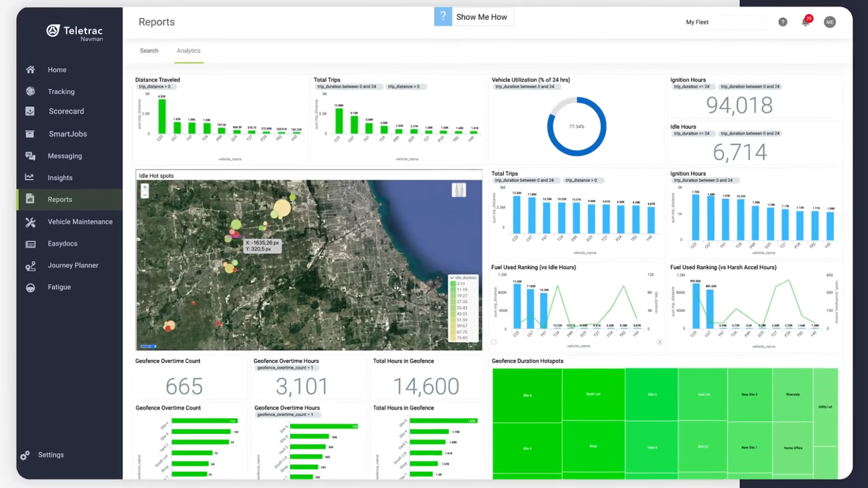Open the notifications bell with 29 alerts
Viewport: 868px width, 488px height.
coord(805,22)
